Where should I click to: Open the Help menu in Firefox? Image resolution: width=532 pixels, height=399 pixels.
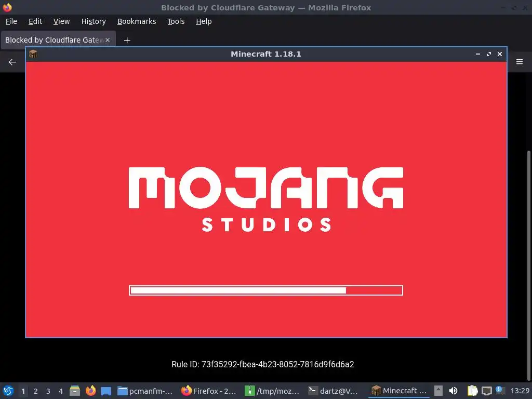tap(204, 21)
